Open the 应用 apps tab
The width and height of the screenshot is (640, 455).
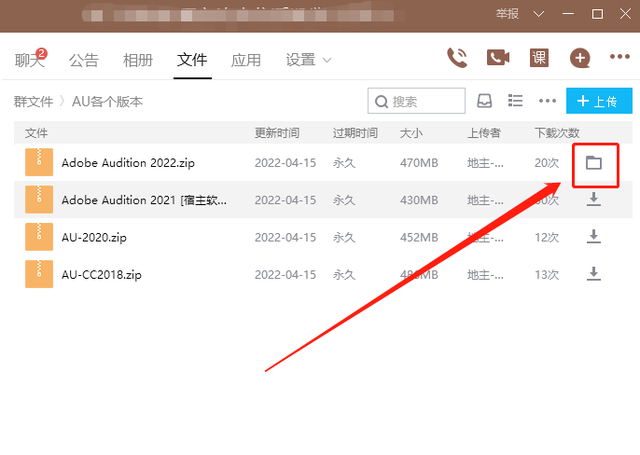pos(246,60)
